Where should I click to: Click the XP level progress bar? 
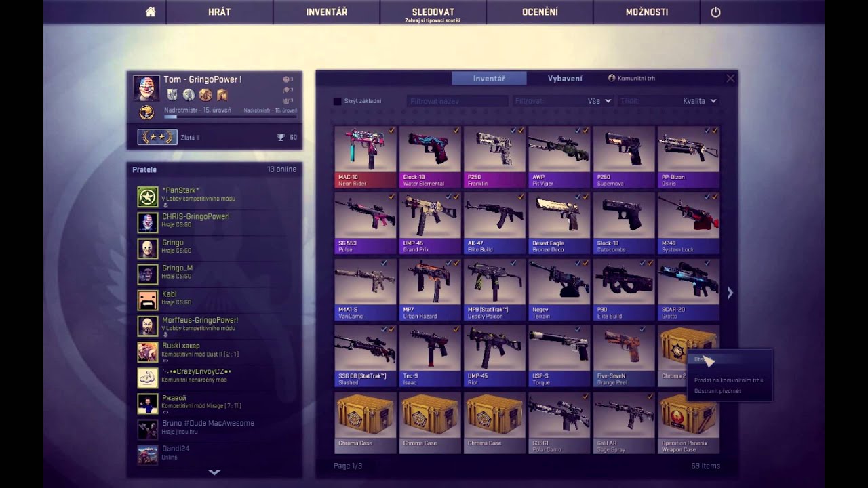point(231,117)
